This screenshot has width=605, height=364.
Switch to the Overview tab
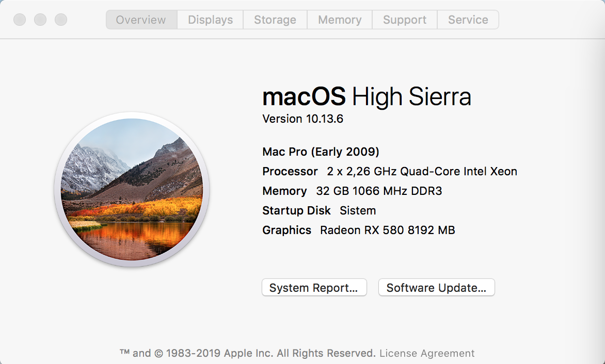(141, 20)
